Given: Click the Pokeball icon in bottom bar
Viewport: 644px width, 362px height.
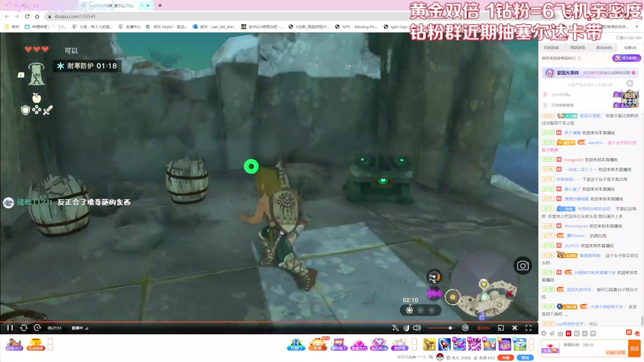Looking at the screenshot, I should (x=440, y=357).
